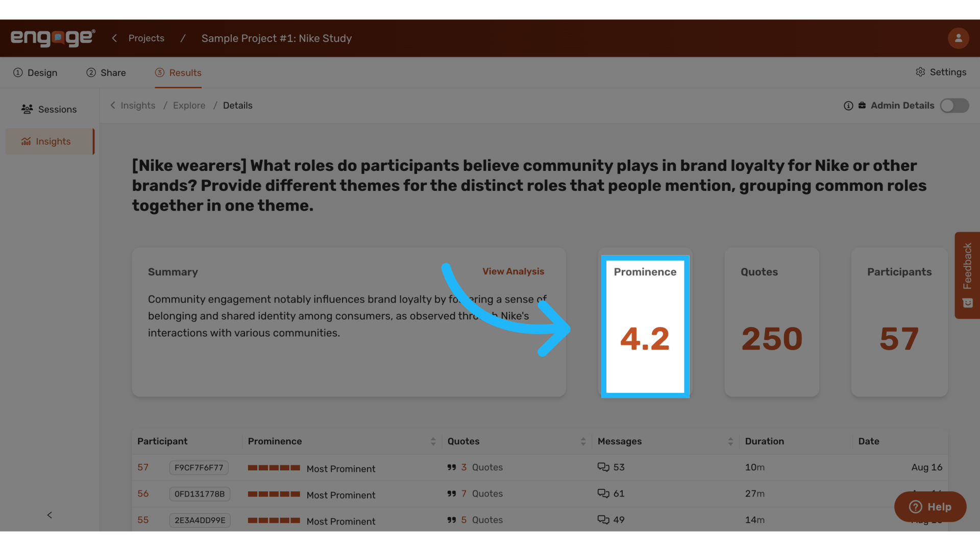Switch to the Share tab

(x=106, y=72)
